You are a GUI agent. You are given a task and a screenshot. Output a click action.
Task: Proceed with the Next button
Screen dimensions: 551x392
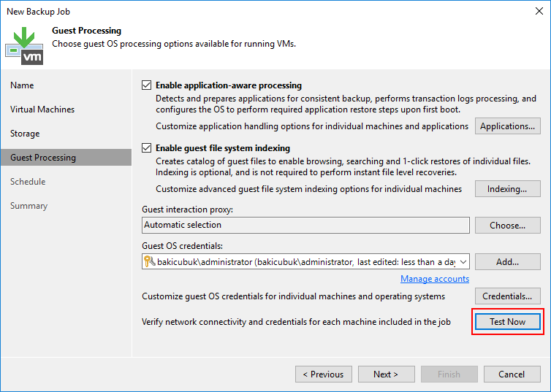(x=386, y=374)
